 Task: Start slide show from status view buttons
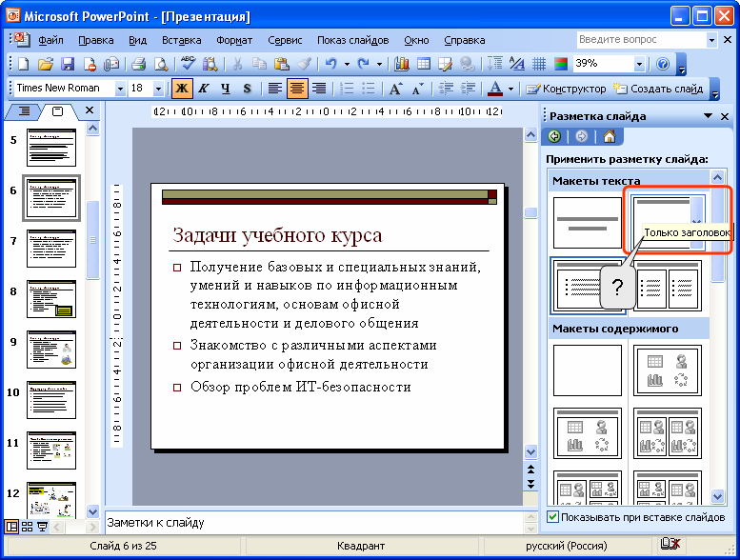[x=42, y=527]
